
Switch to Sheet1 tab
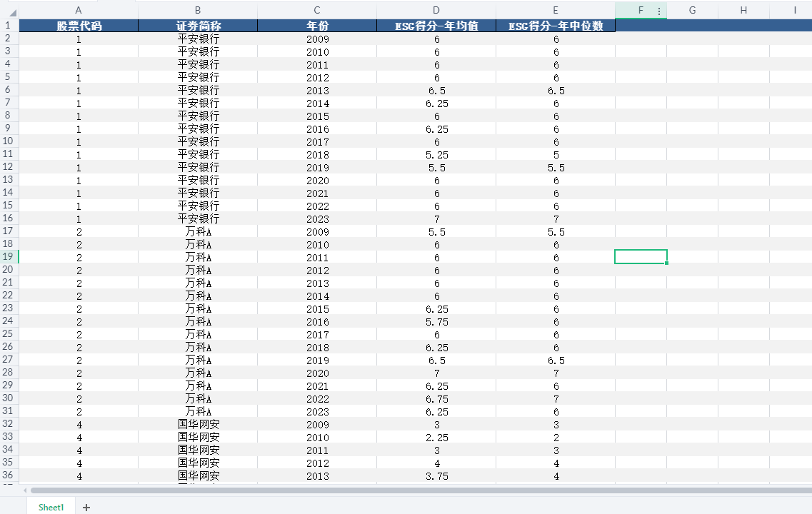[x=51, y=508]
